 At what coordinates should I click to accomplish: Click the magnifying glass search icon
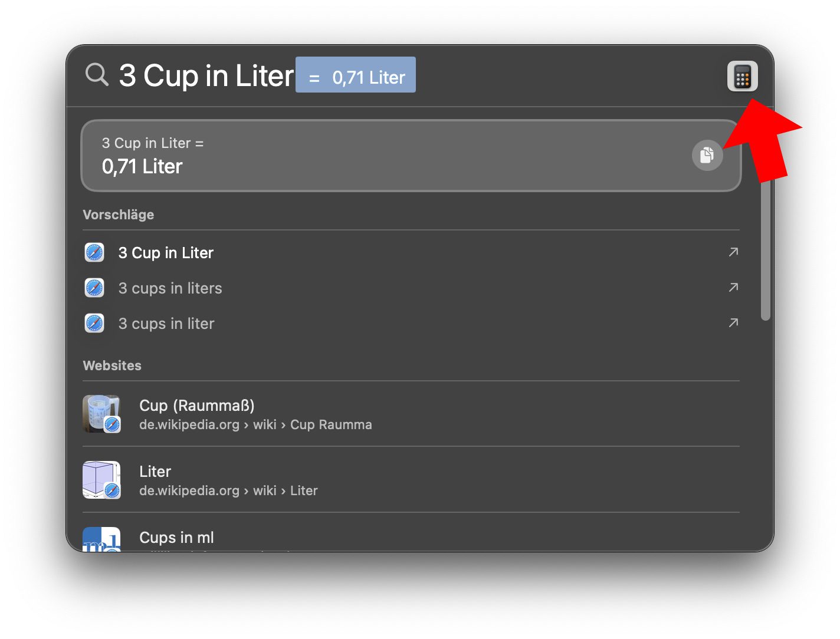(x=97, y=75)
